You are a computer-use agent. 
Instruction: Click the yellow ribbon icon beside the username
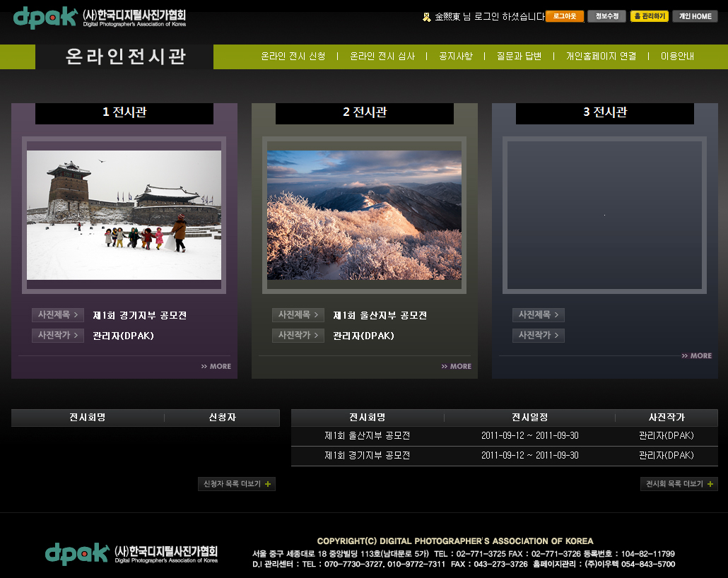(426, 16)
